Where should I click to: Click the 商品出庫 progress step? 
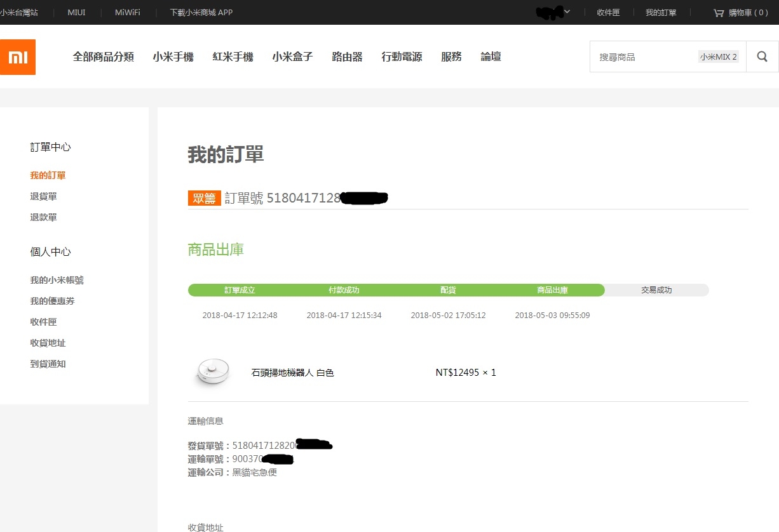[x=553, y=290]
